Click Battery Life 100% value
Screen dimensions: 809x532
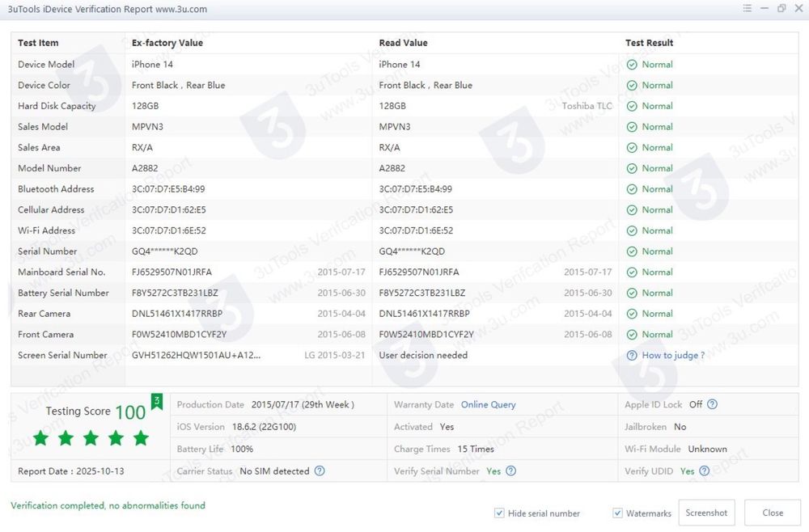click(242, 449)
